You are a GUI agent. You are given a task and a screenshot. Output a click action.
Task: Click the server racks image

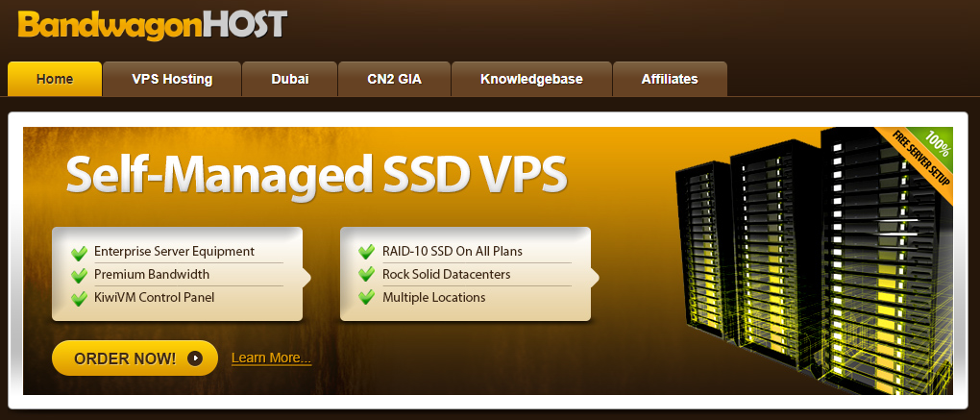814,261
